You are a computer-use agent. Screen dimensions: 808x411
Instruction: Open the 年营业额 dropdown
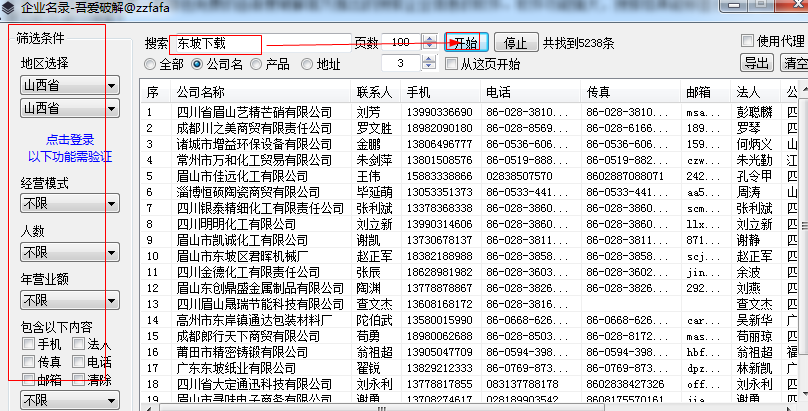tap(70, 300)
